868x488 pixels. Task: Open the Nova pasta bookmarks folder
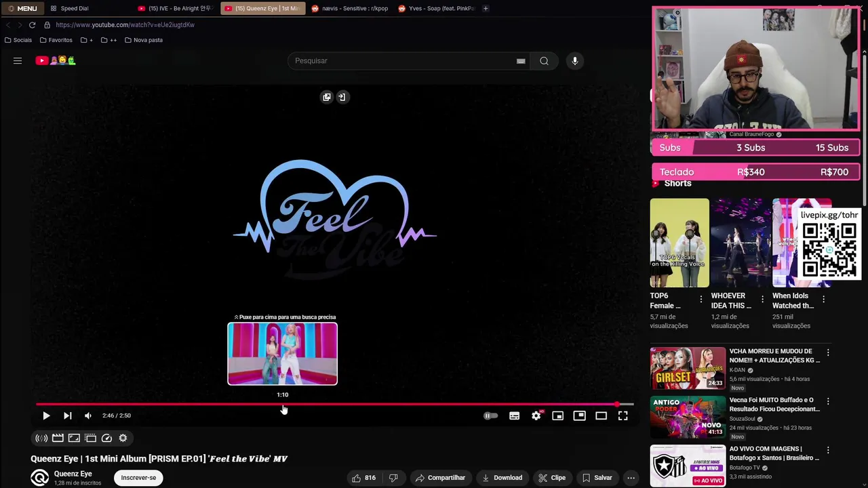(144, 40)
